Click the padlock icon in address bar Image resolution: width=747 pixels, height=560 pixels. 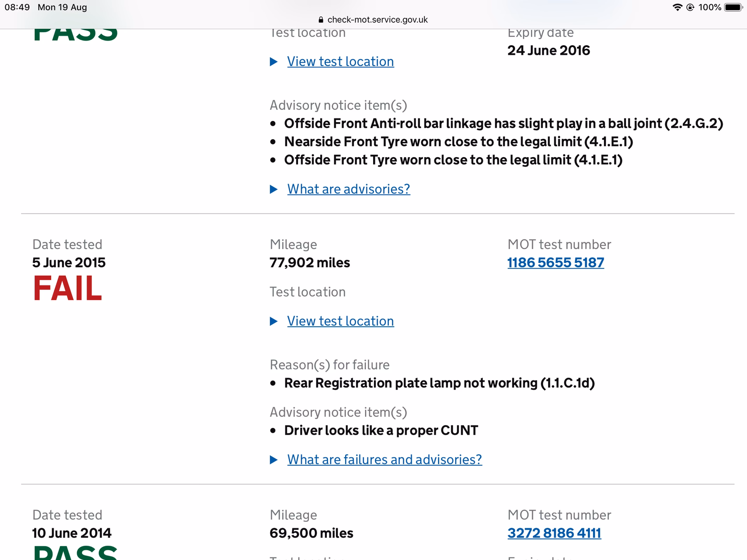pos(321,20)
